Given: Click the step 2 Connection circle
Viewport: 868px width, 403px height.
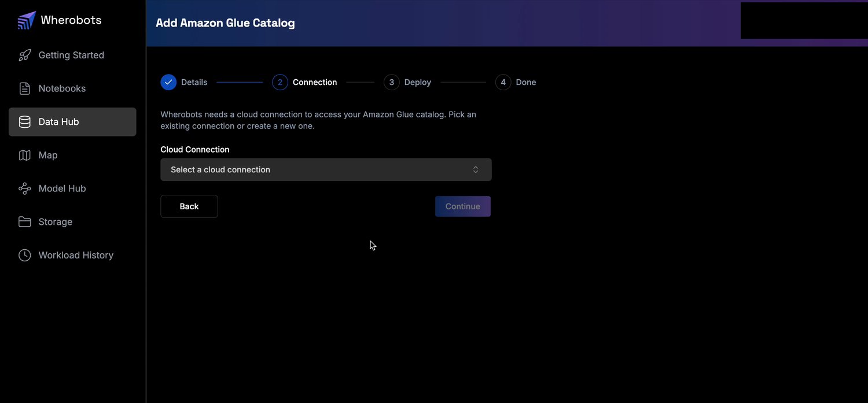Looking at the screenshot, I should click(280, 82).
